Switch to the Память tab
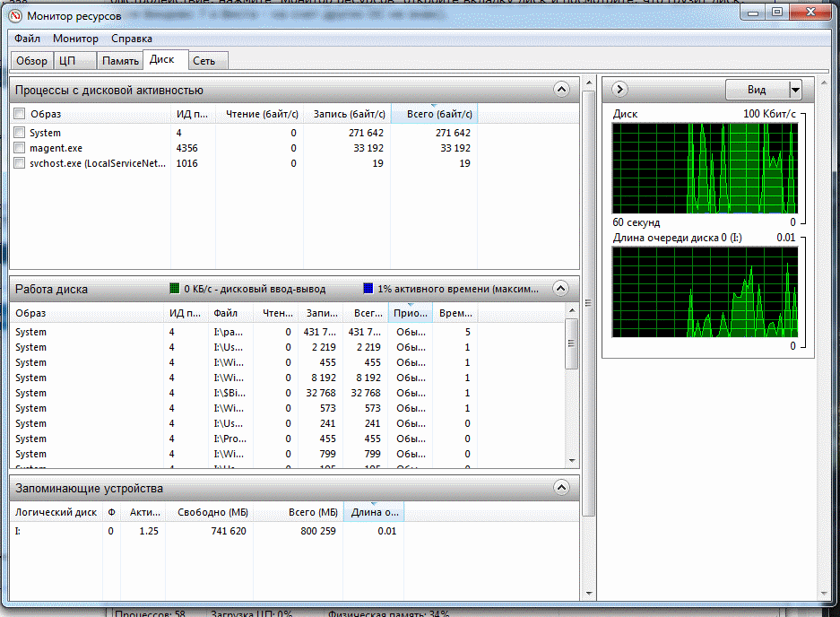This screenshot has width=840, height=617. [120, 61]
